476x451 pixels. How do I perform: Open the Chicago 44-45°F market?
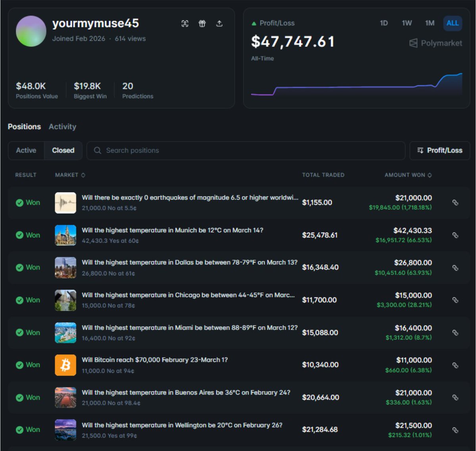point(188,295)
